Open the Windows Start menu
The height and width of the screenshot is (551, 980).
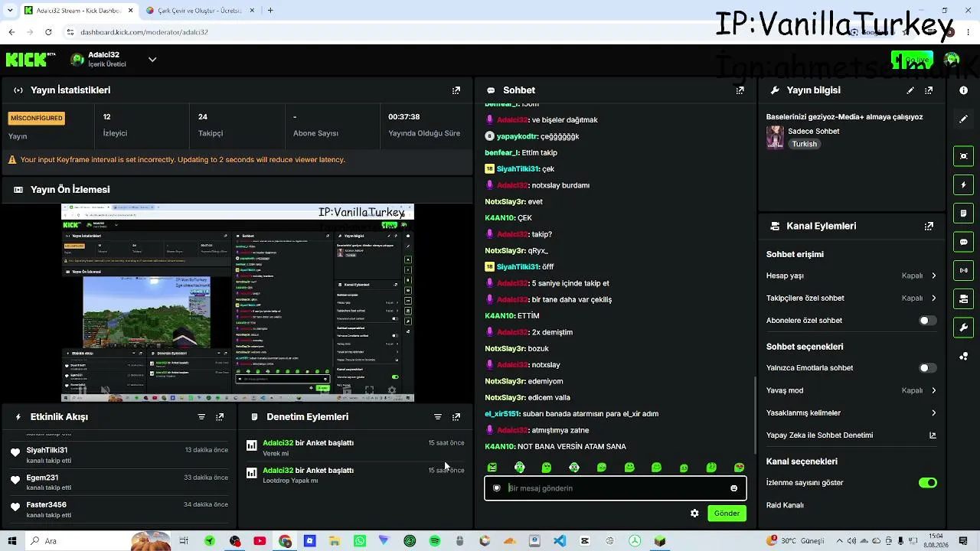11,541
